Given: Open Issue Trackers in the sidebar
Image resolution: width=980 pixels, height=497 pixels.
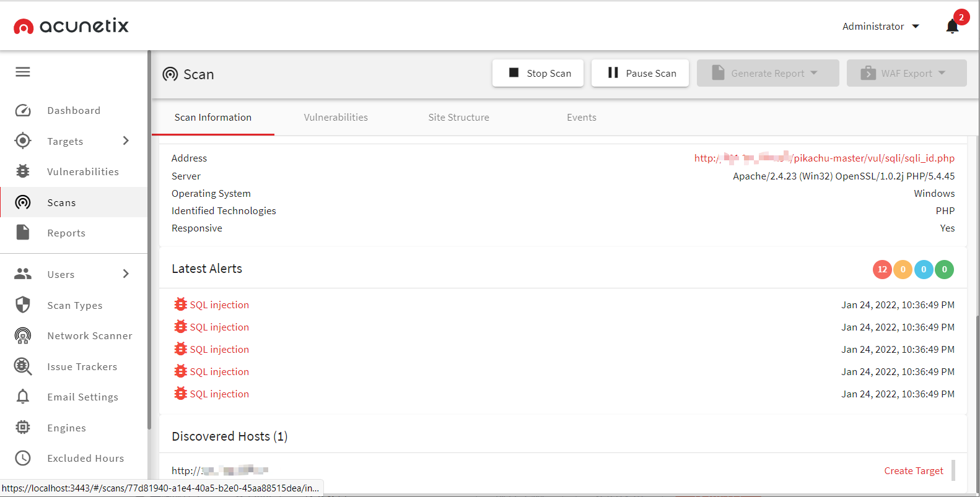Looking at the screenshot, I should click(x=74, y=366).
